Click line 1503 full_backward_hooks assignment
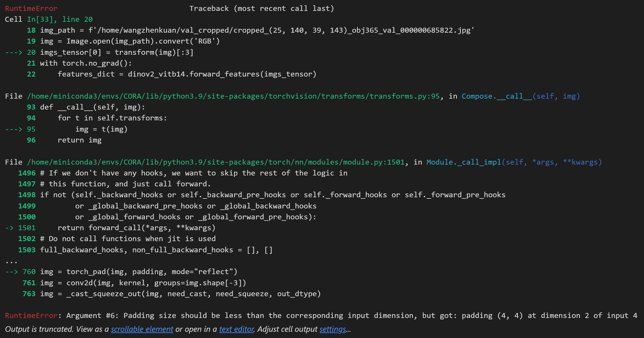Viewport: 644px width, 338px height. pos(156,250)
